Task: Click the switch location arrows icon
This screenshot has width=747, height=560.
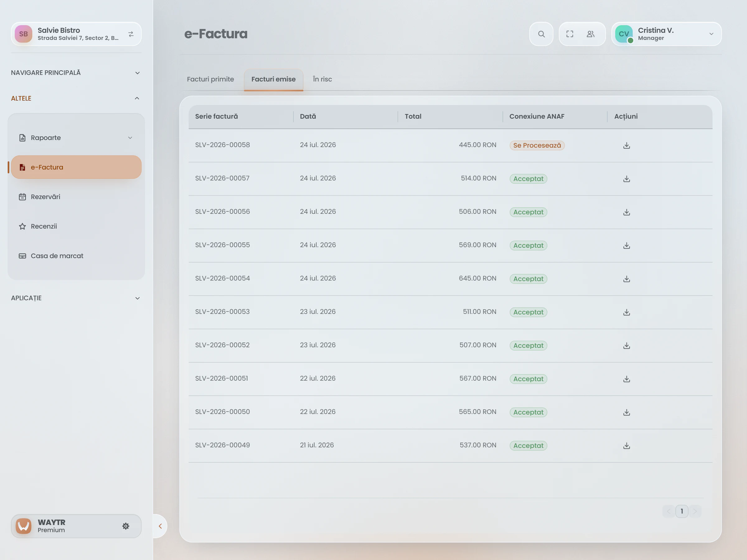Action: tap(131, 34)
